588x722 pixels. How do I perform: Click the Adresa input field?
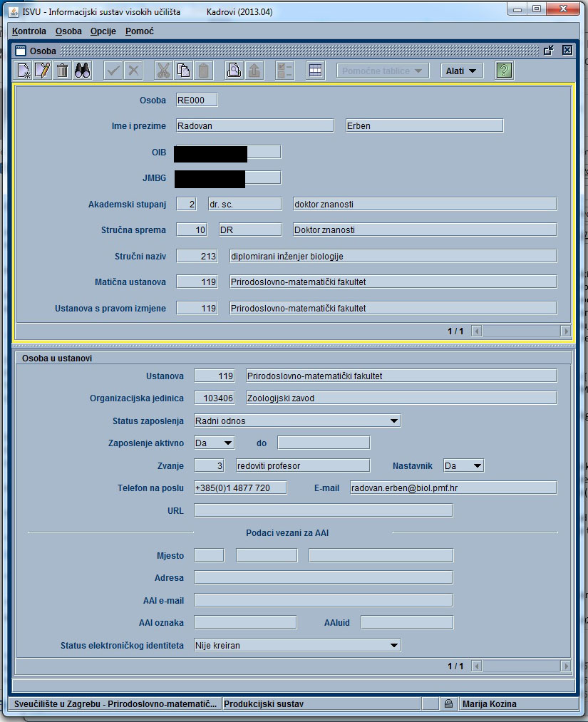tap(324, 577)
